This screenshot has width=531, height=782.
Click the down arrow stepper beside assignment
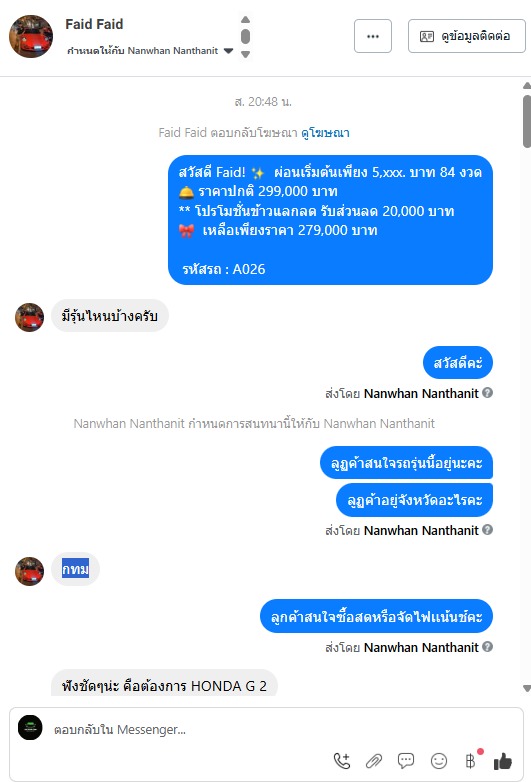coord(245,54)
